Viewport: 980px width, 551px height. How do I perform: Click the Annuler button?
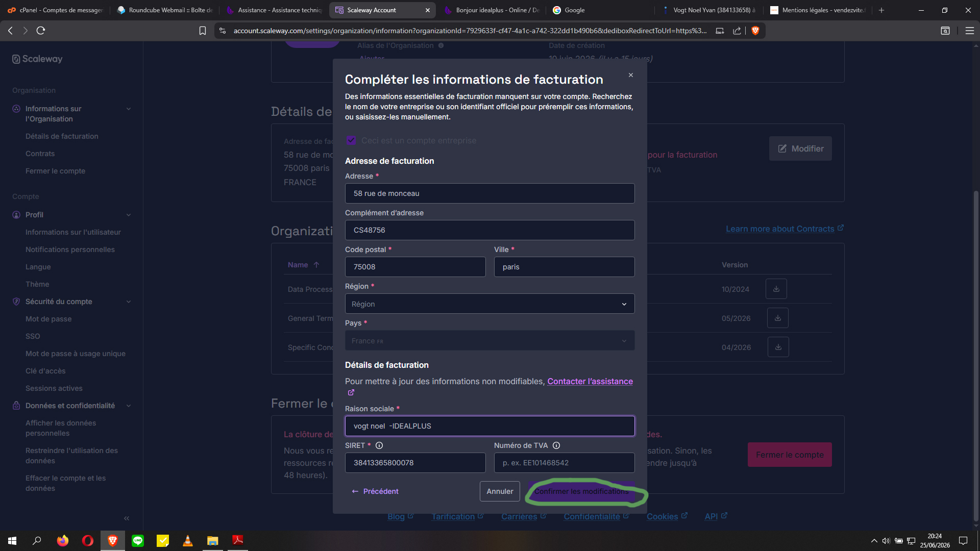tap(500, 491)
